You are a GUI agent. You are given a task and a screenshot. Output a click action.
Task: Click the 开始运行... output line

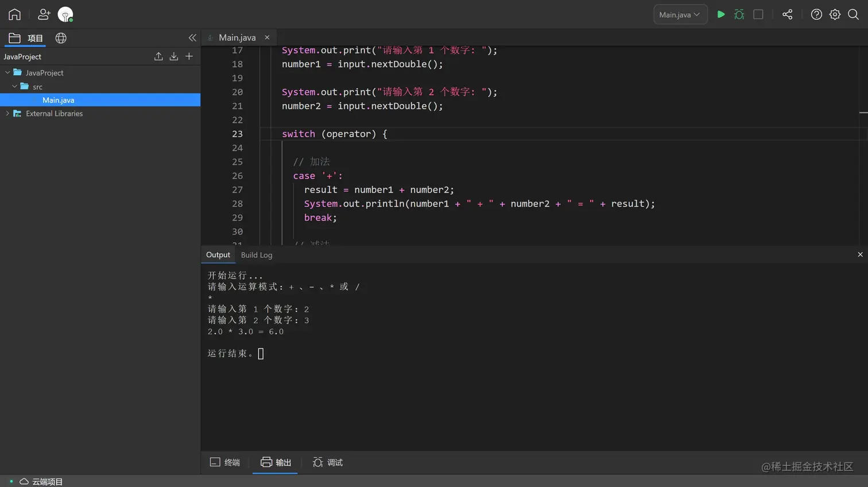[x=235, y=276]
